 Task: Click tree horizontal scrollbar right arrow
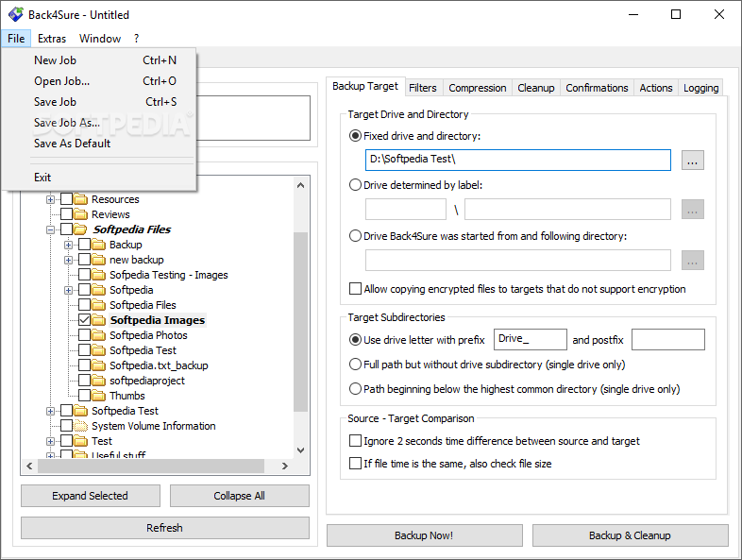click(x=285, y=466)
